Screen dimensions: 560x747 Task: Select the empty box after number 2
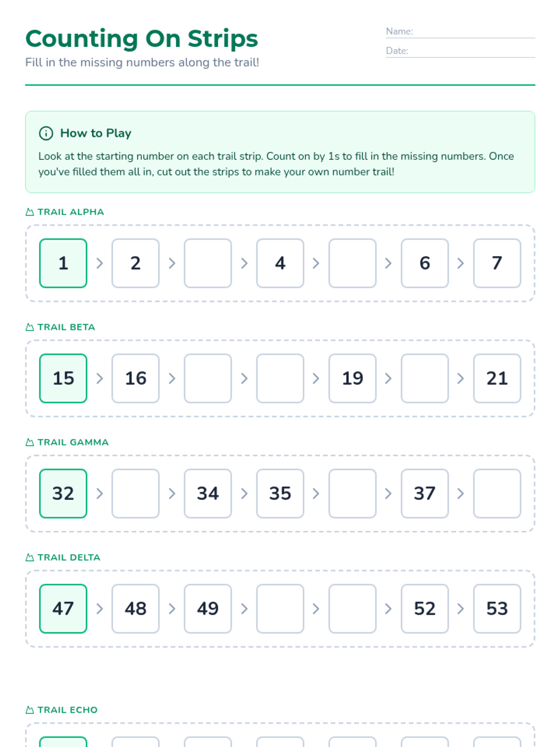coord(208,263)
